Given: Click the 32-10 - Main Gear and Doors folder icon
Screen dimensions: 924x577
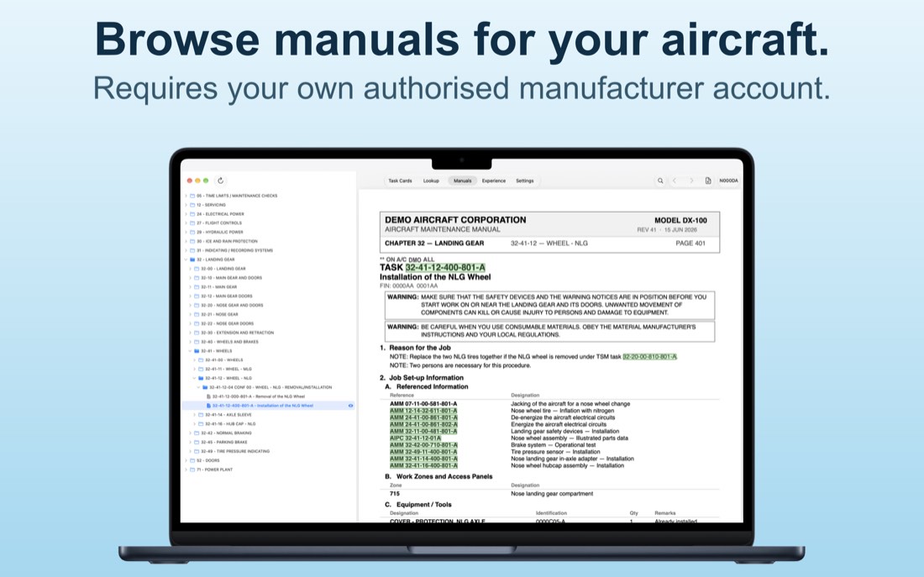Looking at the screenshot, I should point(197,278).
